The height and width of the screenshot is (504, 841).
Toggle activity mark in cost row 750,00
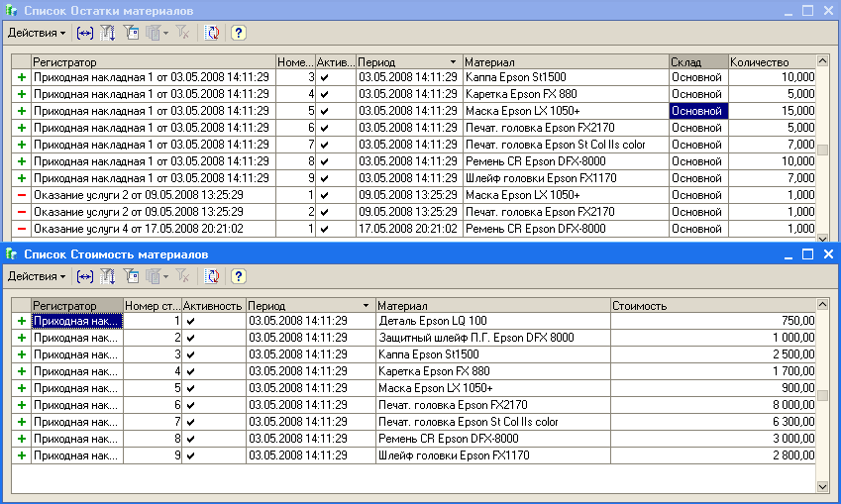pyautogui.click(x=190, y=321)
